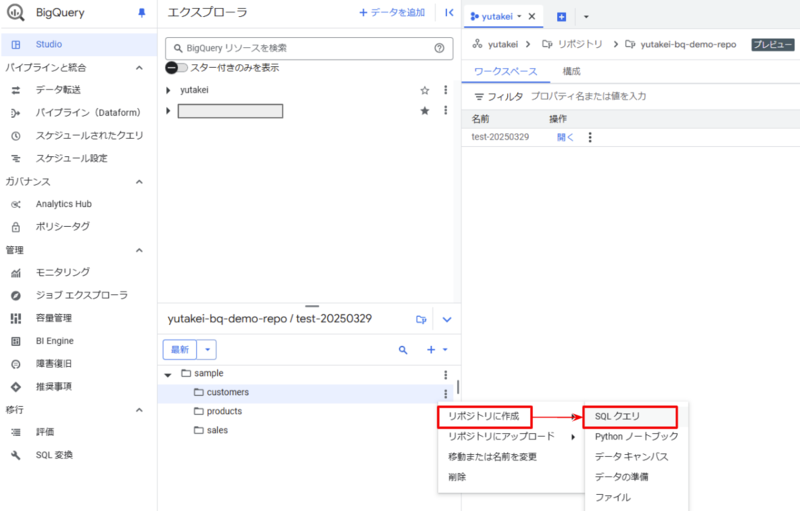Switch to the 構成 tab
The image size is (800, 511).
571,71
